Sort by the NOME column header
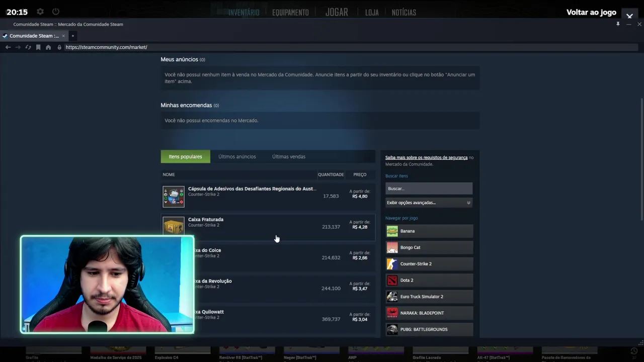The width and height of the screenshot is (644, 362). [x=169, y=174]
